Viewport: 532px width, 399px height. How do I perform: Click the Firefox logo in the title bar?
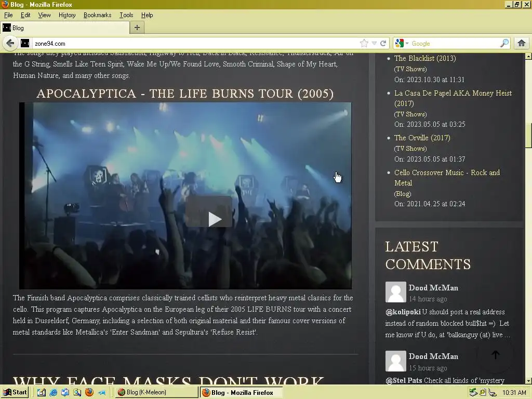pyautogui.click(x=5, y=4)
